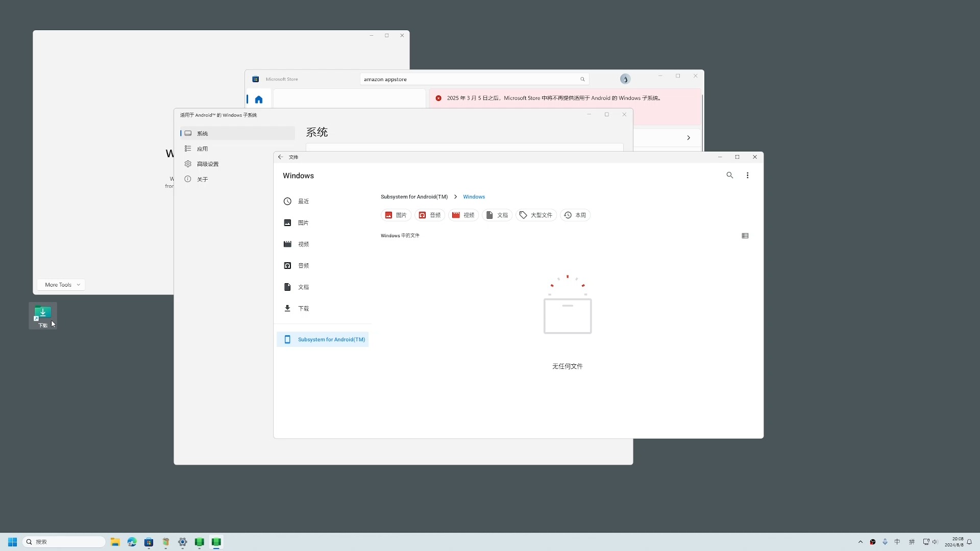
Task: Select the 图片 (Images) category in Files sidebar
Action: tap(302, 222)
